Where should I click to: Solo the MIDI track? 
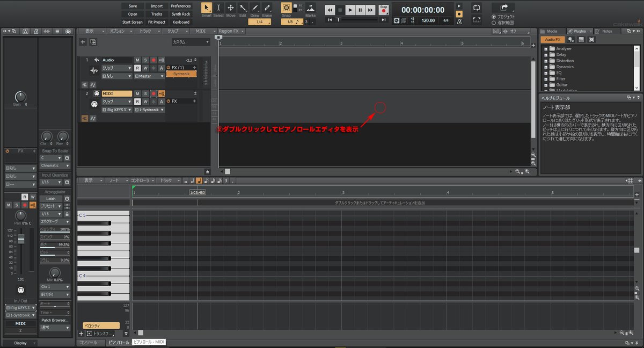145,93
